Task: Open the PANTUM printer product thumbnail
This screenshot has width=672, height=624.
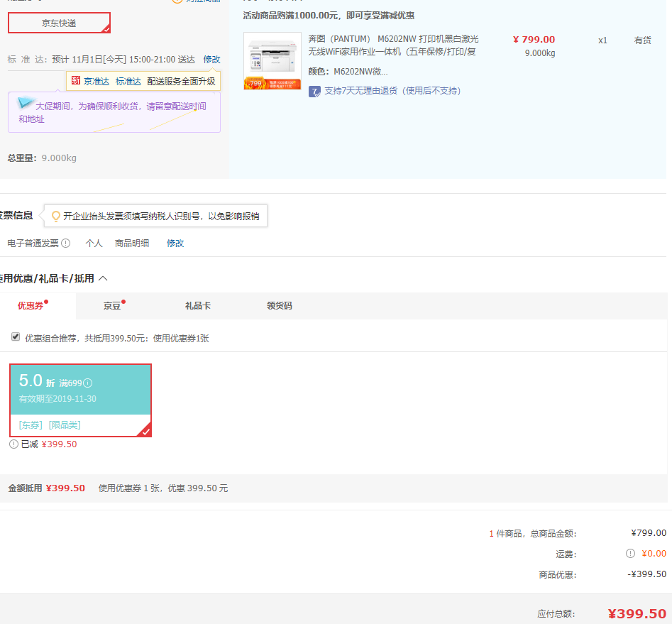Action: tap(272, 61)
